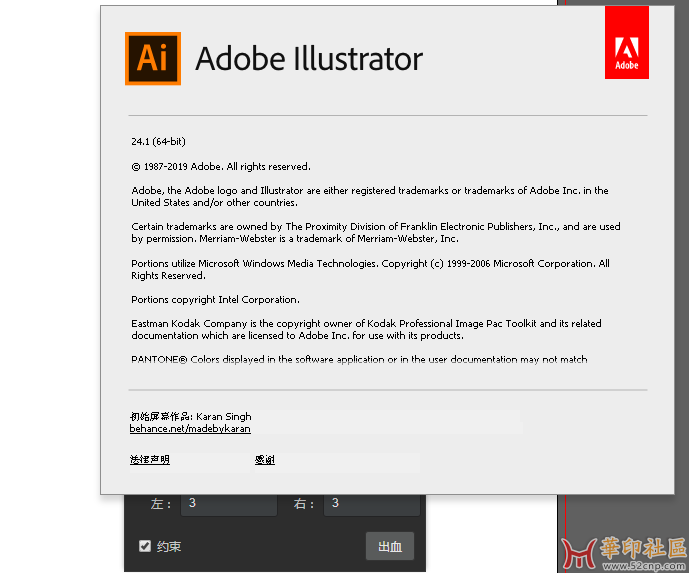Open the 感谢 credits link
This screenshot has height=573, width=689.
pyautogui.click(x=265, y=460)
